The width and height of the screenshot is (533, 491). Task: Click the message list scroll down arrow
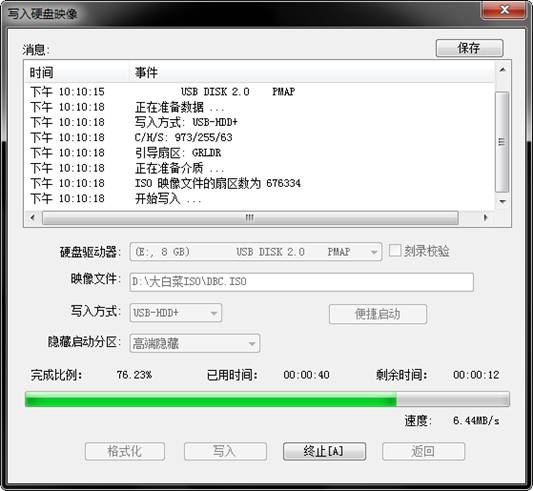click(502, 202)
